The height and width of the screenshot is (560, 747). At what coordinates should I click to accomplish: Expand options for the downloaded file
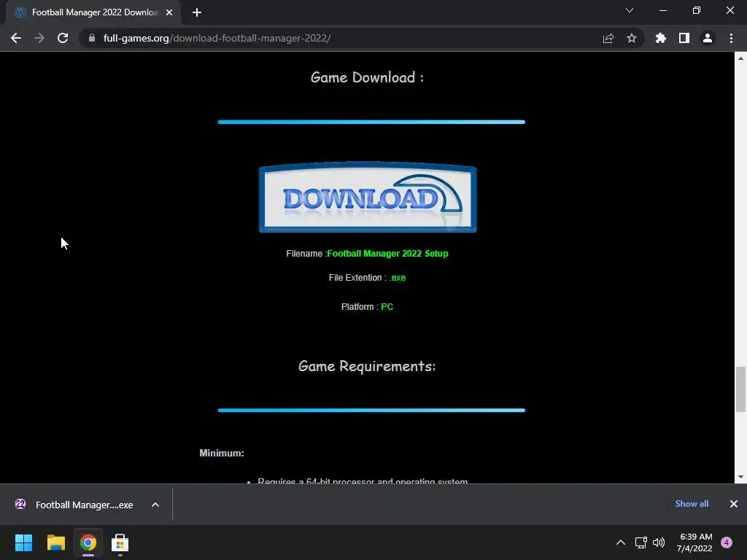coord(155,505)
